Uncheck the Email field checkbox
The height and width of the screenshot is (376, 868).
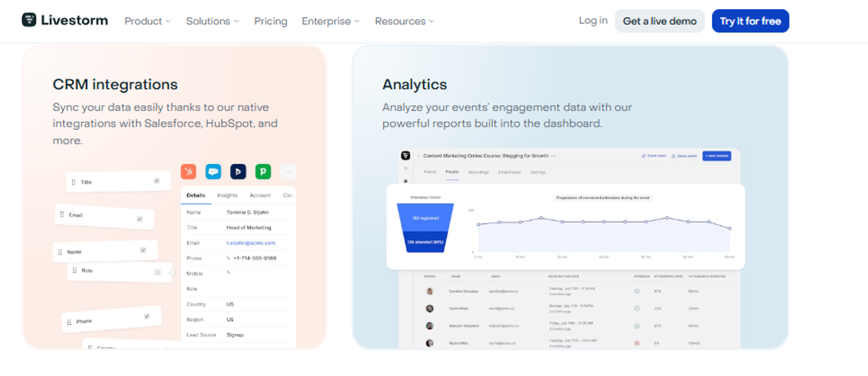pos(140,219)
